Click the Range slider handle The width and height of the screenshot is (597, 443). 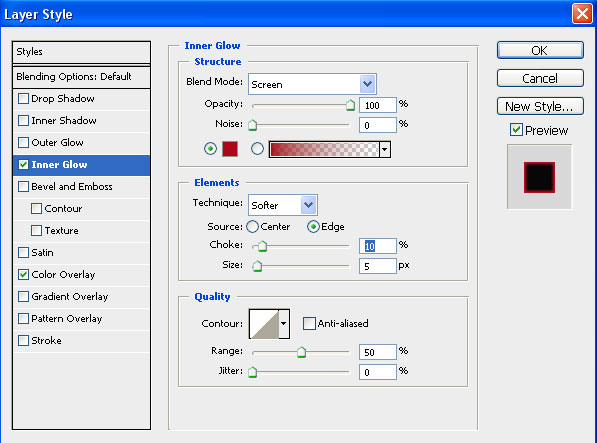pos(301,352)
